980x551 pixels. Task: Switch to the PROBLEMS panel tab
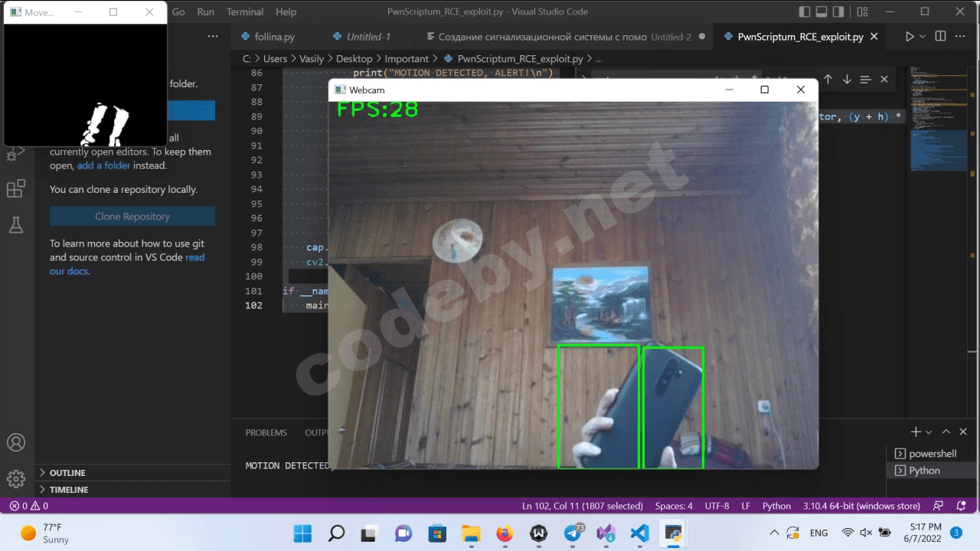[x=266, y=432]
